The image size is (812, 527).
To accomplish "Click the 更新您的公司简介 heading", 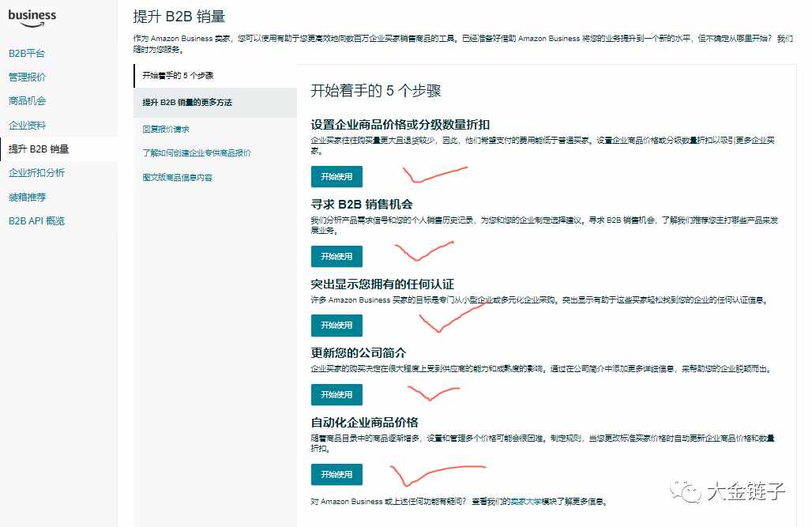I will pos(359,353).
